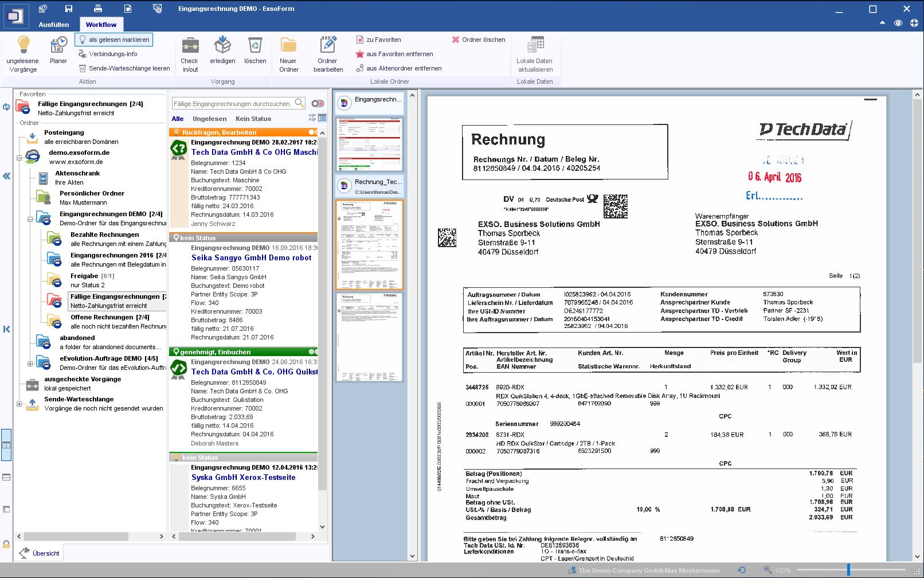Select the split-pane layout icon on left strip

pos(6,445)
